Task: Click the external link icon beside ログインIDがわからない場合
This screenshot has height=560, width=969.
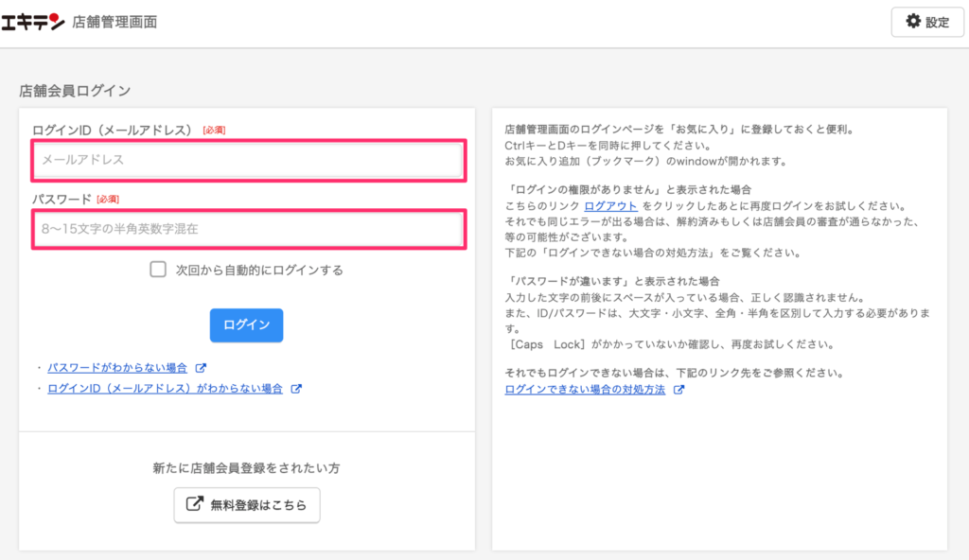Action: tap(297, 388)
